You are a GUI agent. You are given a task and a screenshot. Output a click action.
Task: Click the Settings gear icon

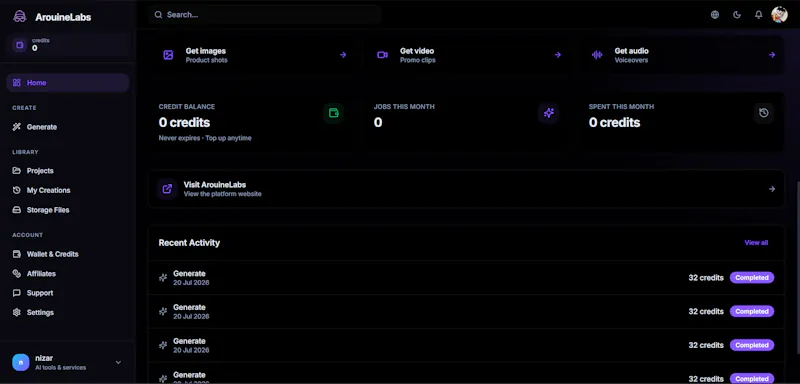click(17, 312)
